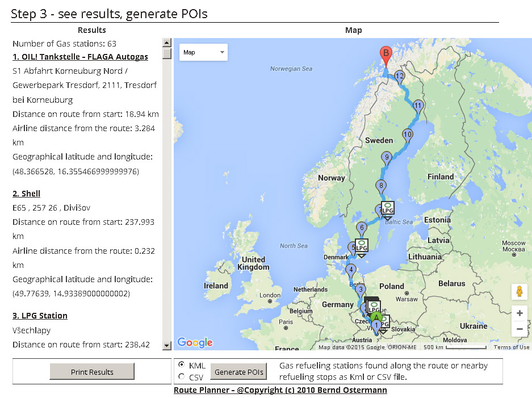Open OIL! Tankstelle - FLAGA Autogas link
The image size is (532, 398).
(80, 57)
